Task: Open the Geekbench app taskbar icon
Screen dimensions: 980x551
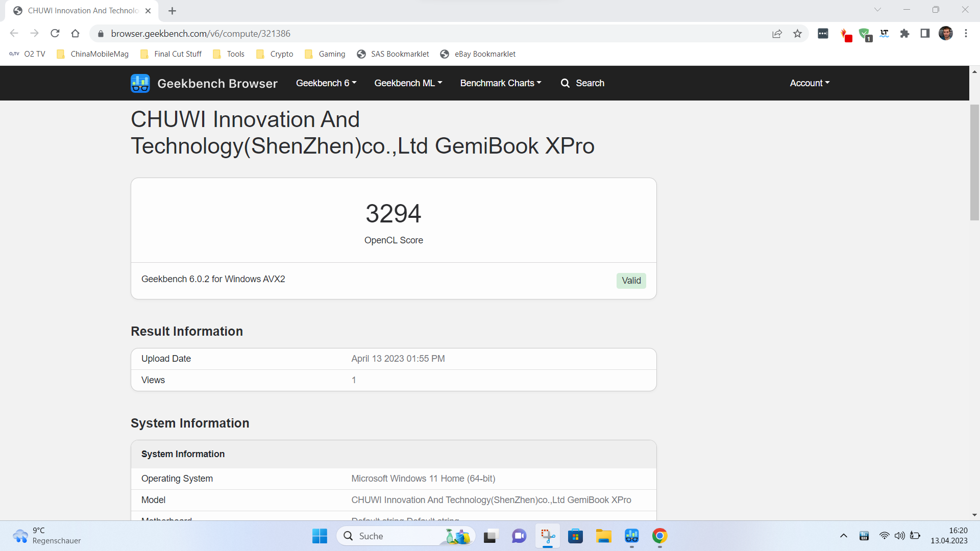Action: click(x=632, y=536)
